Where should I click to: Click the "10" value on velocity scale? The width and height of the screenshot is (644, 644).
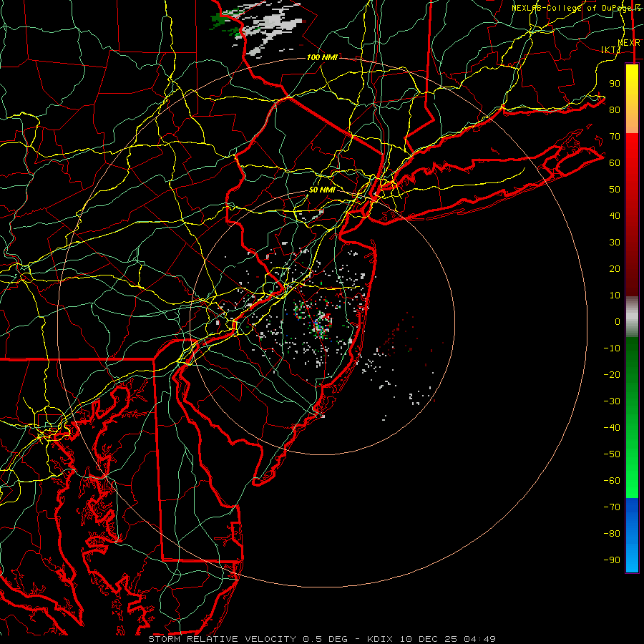[x=615, y=296]
